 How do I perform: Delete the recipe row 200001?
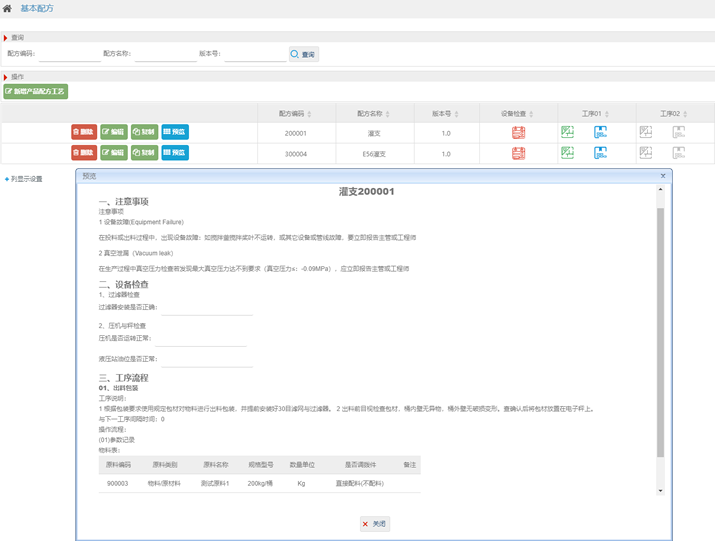point(84,132)
